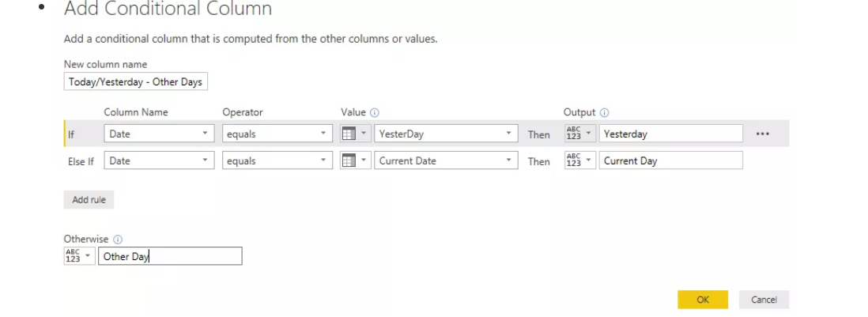868x317 pixels.
Task: Click the Output info icon
Action: pos(605,112)
